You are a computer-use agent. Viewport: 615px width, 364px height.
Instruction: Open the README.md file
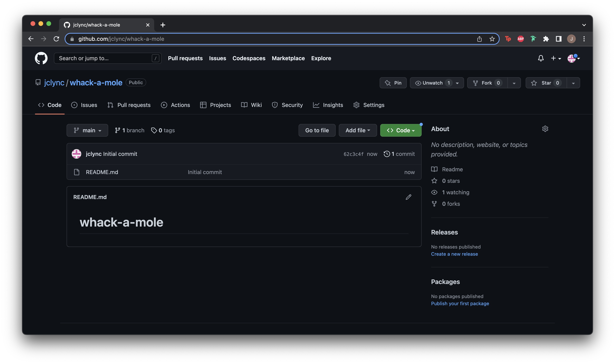coord(102,172)
